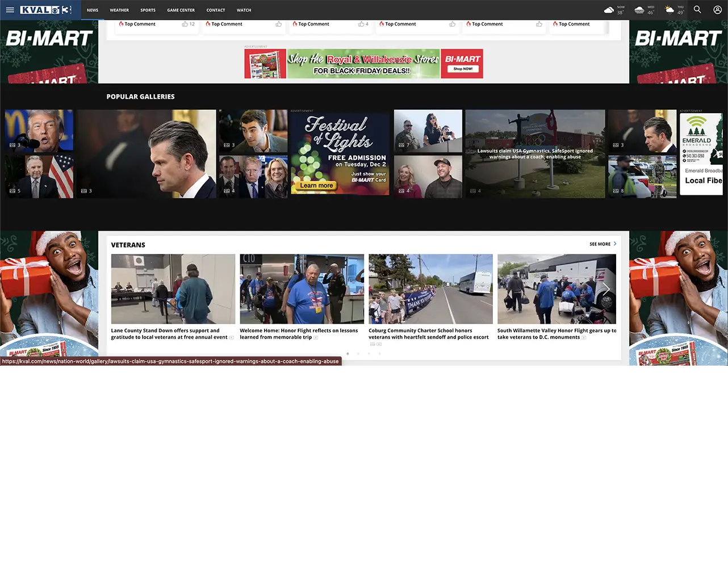This screenshot has height=568, width=728.
Task: Advance the Veterans carousel with the right arrow
Action: tap(606, 289)
